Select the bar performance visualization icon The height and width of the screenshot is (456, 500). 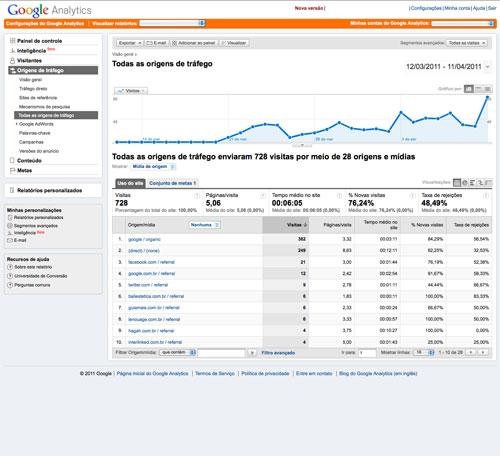pos(472,183)
